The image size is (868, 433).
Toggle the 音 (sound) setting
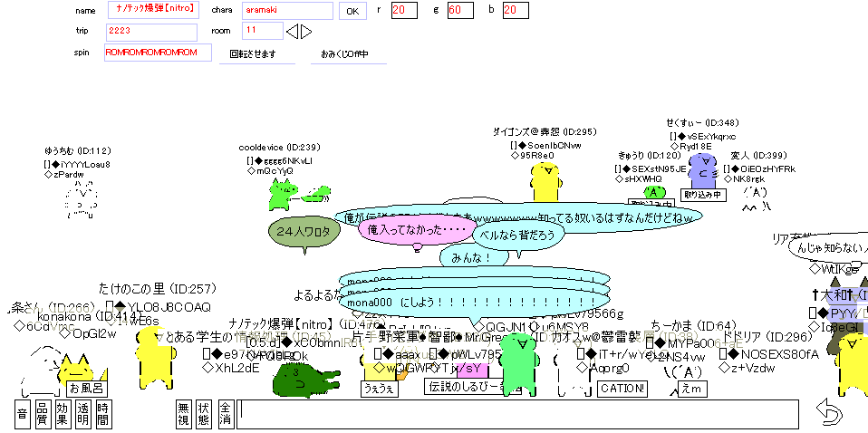tap(23, 414)
